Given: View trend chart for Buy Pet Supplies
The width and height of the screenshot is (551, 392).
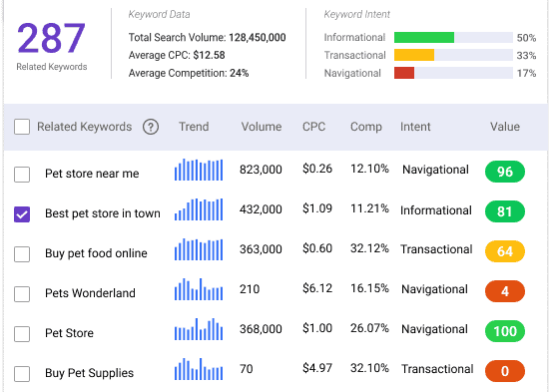Looking at the screenshot, I should pos(199,369).
